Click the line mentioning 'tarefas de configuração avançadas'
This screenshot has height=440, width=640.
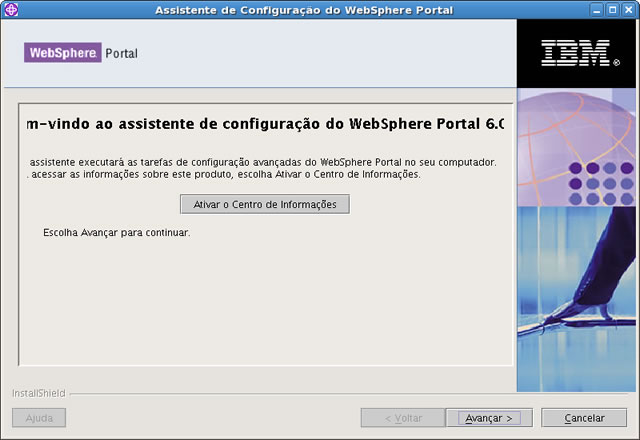coord(263,162)
